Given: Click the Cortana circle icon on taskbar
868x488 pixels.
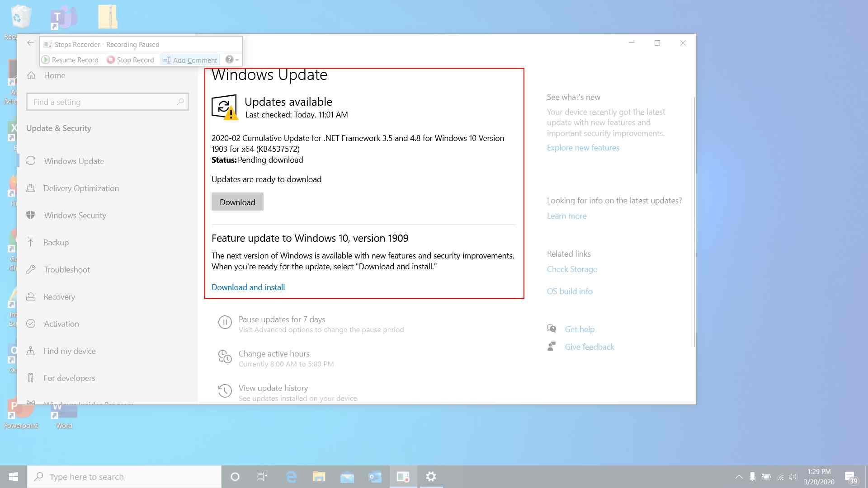Looking at the screenshot, I should click(235, 477).
